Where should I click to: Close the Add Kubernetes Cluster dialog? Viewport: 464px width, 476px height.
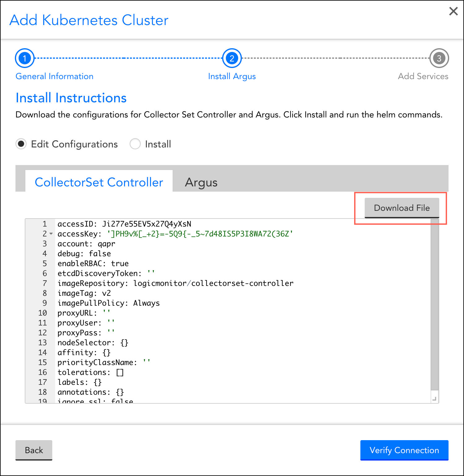click(453, 11)
